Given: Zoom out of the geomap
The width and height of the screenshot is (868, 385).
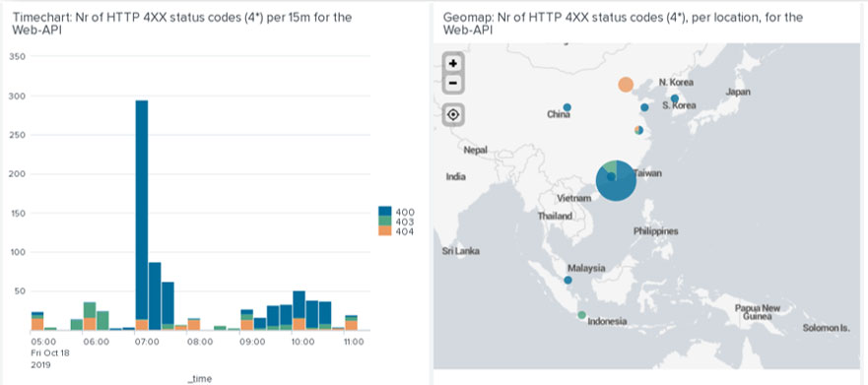Looking at the screenshot, I should [453, 83].
